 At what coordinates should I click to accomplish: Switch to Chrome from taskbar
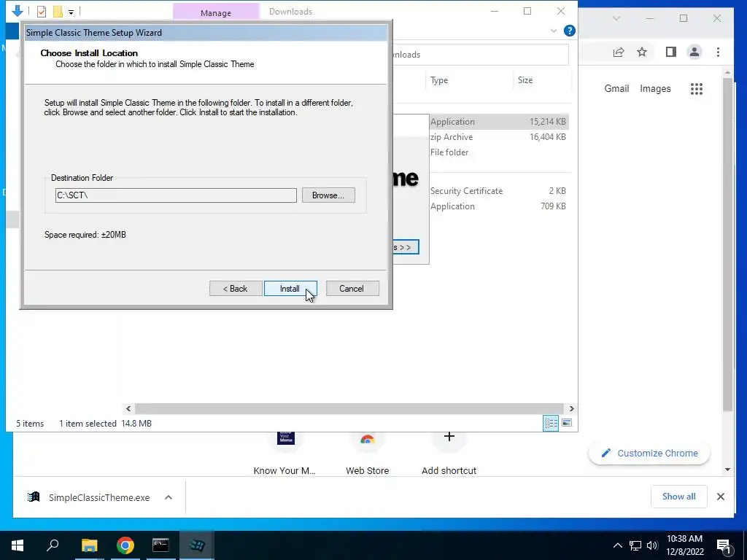click(x=125, y=545)
